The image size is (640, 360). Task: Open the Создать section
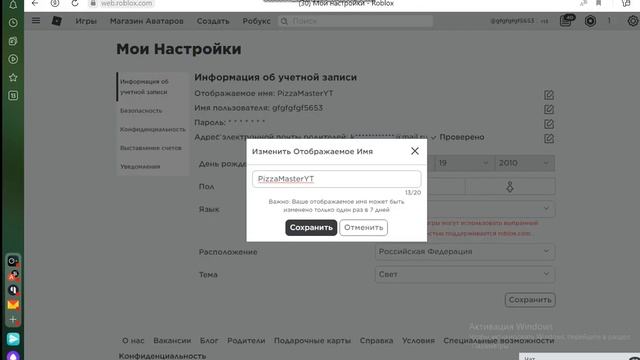coord(213,21)
